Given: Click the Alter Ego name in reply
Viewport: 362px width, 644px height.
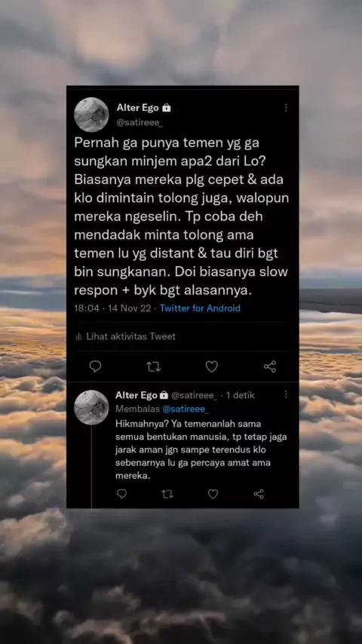Looking at the screenshot, I should click(137, 395).
